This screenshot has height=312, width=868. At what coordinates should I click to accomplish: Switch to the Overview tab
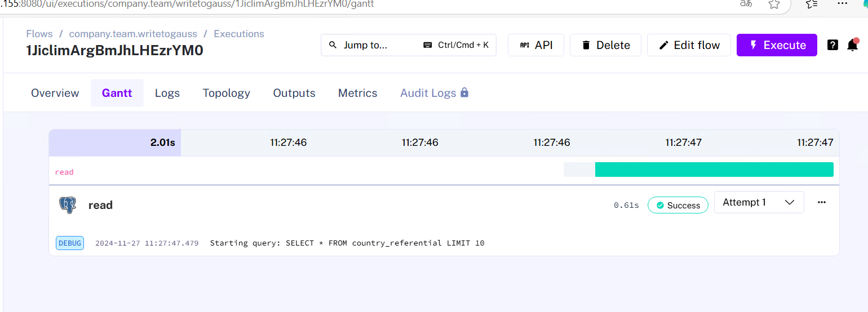pos(55,93)
